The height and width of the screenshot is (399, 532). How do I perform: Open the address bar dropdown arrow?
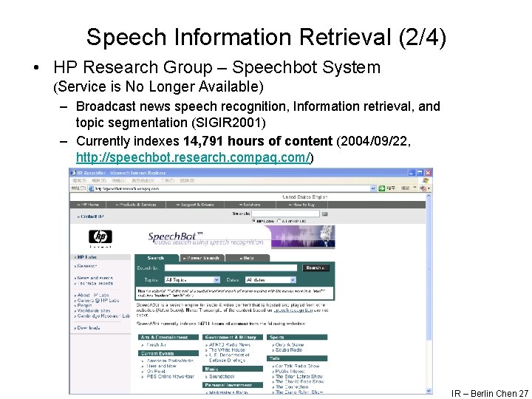pos(373,188)
